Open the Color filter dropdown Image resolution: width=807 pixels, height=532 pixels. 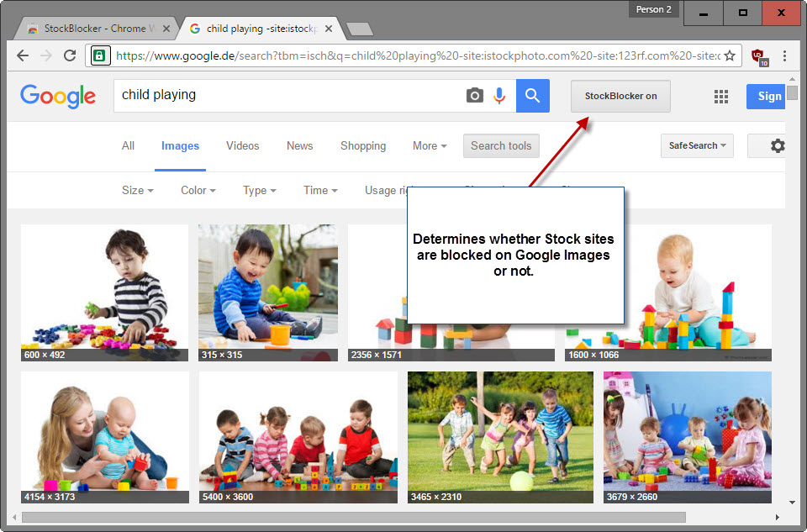point(198,191)
